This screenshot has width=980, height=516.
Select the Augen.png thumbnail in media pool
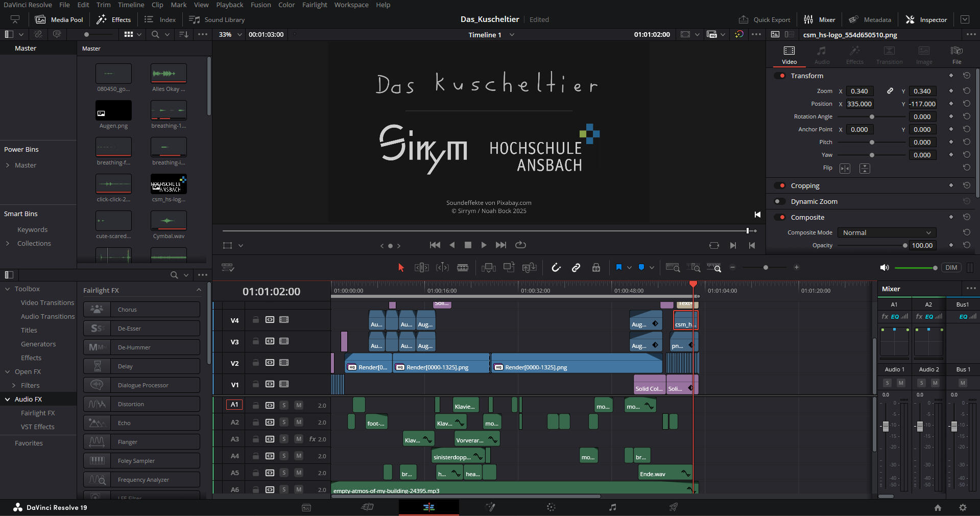[113, 111]
